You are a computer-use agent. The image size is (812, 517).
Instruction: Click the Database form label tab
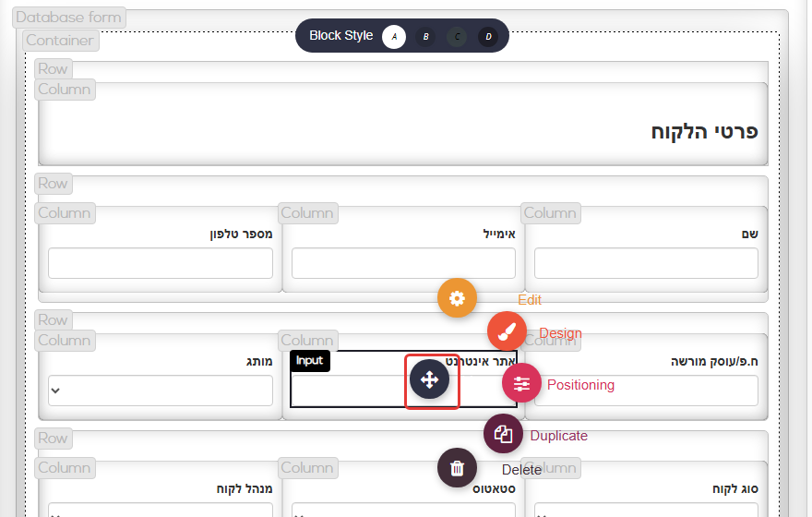[x=69, y=18]
